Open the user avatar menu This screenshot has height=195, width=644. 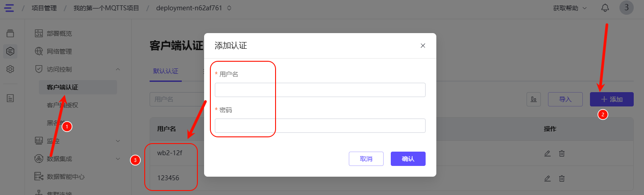click(627, 8)
